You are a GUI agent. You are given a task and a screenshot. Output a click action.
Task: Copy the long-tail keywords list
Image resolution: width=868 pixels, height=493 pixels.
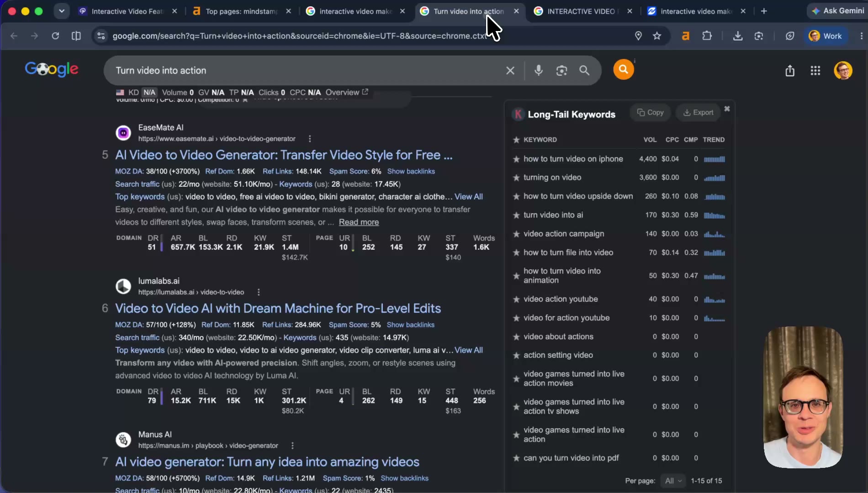(650, 112)
